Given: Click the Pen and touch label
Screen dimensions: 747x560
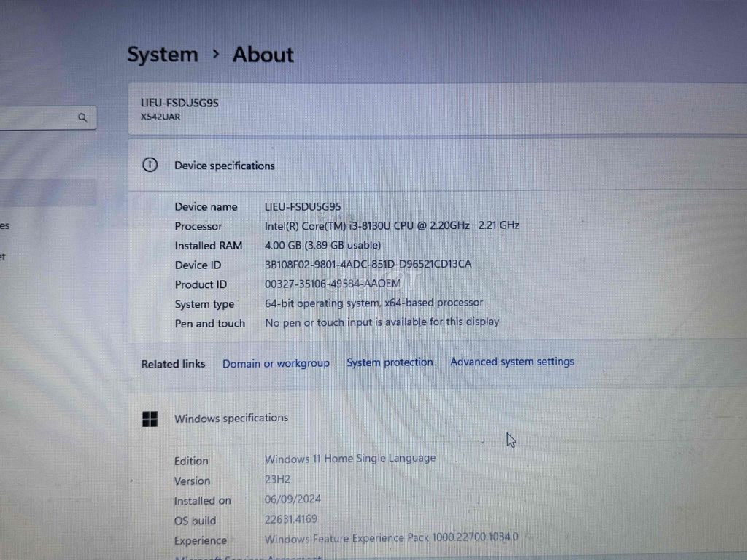Looking at the screenshot, I should [x=209, y=324].
